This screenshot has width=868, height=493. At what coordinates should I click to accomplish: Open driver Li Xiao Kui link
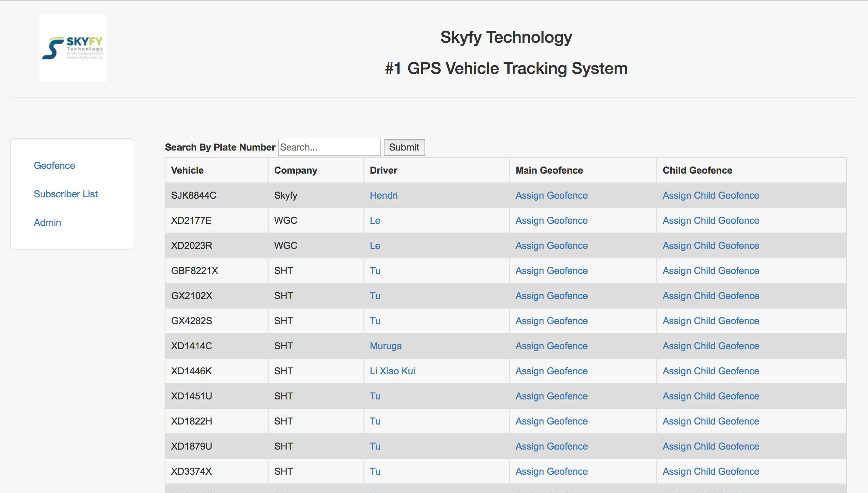tap(392, 371)
